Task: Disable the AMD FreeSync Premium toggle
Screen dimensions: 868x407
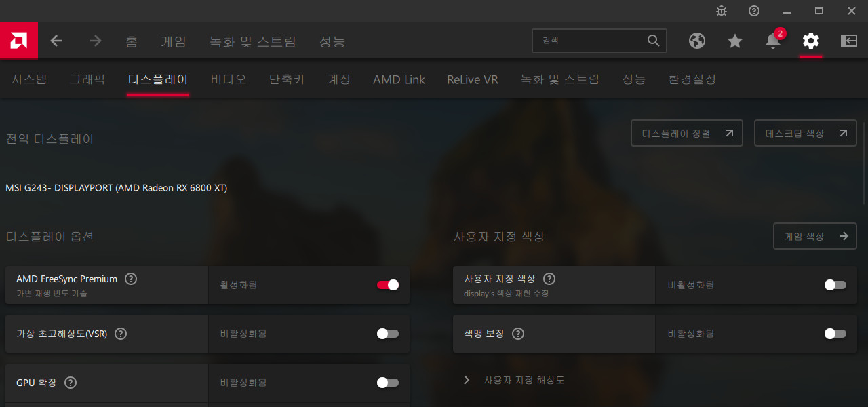Action: tap(388, 285)
